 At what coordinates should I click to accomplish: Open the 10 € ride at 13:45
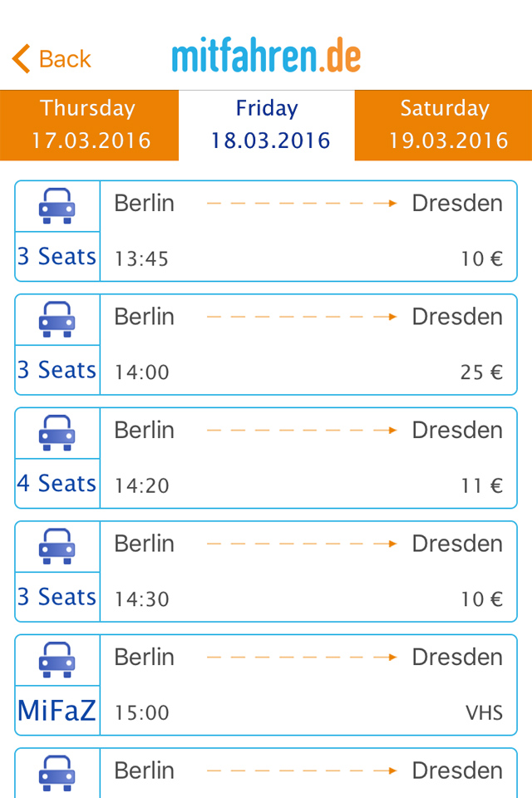(x=308, y=231)
